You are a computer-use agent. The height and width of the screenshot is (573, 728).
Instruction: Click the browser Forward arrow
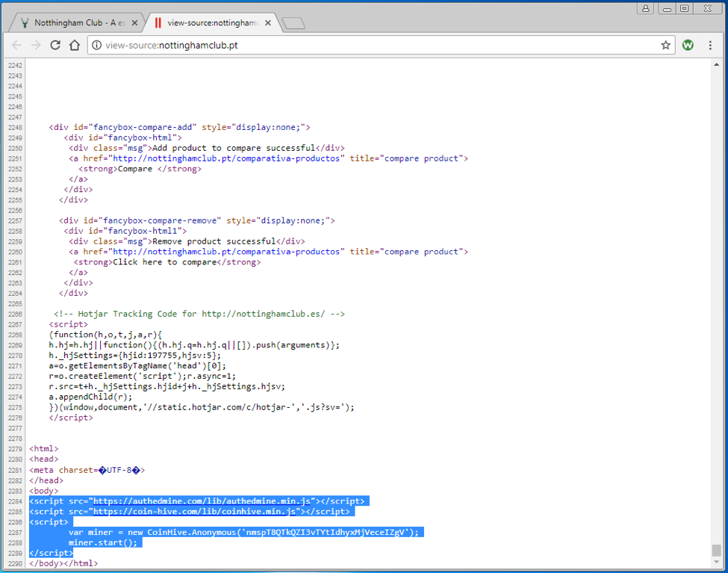click(x=36, y=45)
